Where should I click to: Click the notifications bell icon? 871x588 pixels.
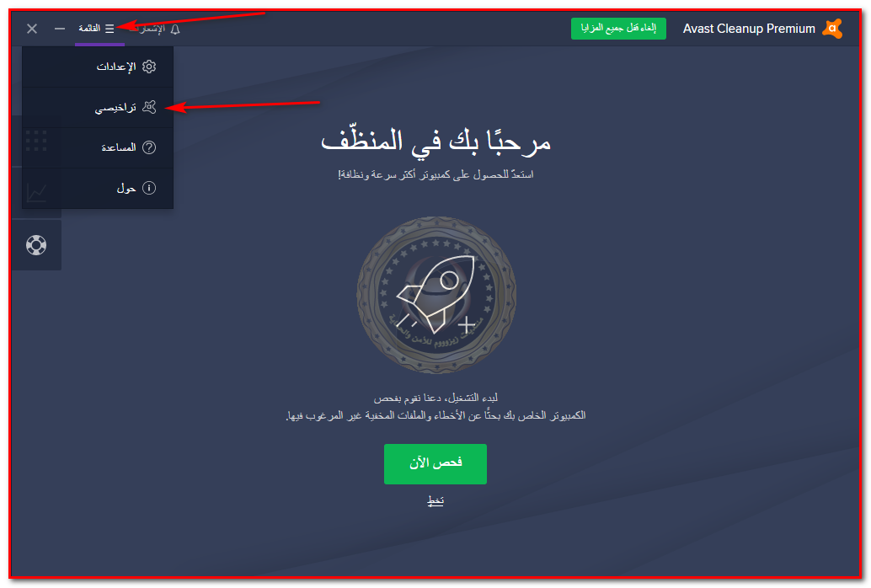(175, 29)
